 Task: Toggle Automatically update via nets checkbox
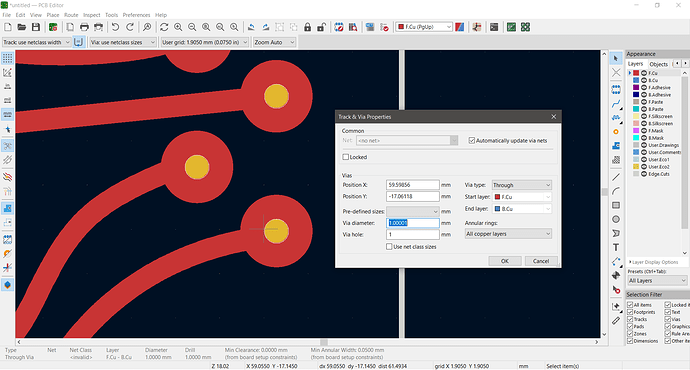[x=472, y=141]
